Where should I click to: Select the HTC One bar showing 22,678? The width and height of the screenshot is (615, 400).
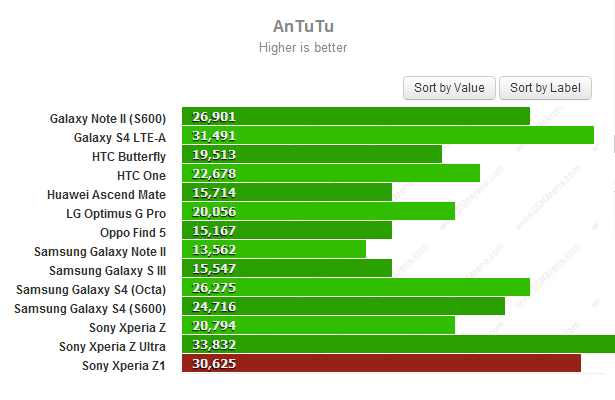click(330, 174)
